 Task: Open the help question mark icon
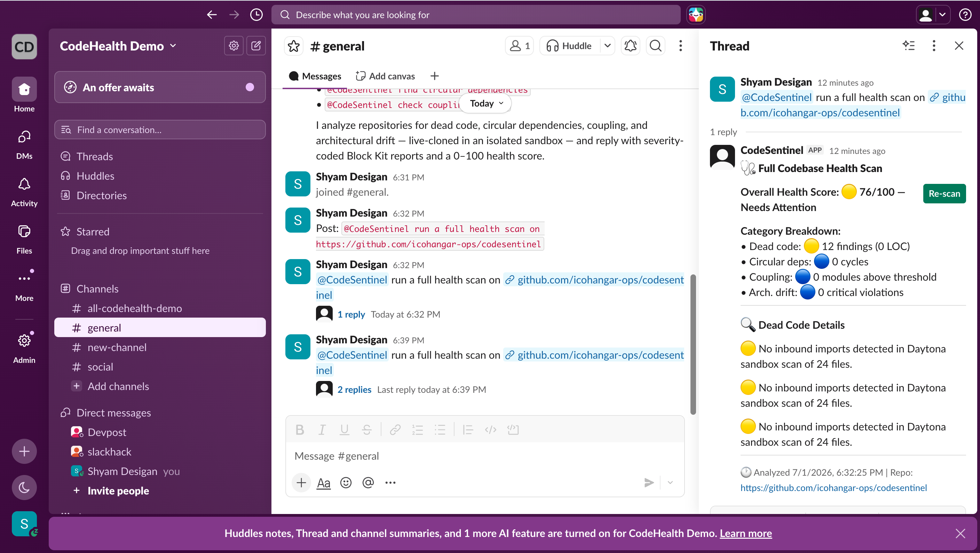[x=965, y=15]
